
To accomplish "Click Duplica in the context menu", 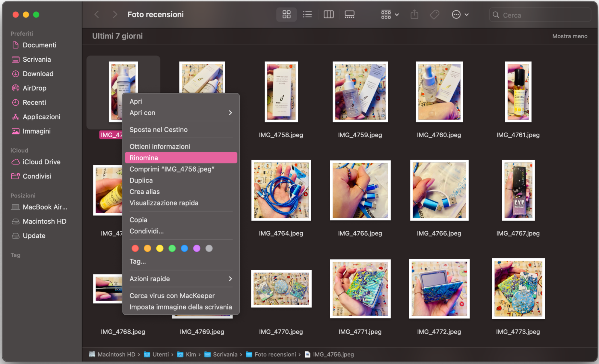I will pos(141,181).
